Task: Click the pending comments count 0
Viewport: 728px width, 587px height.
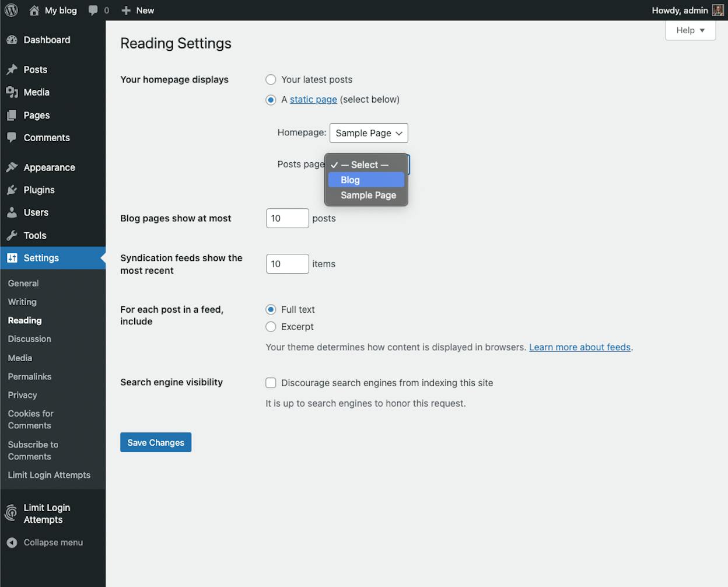Action: [x=106, y=11]
